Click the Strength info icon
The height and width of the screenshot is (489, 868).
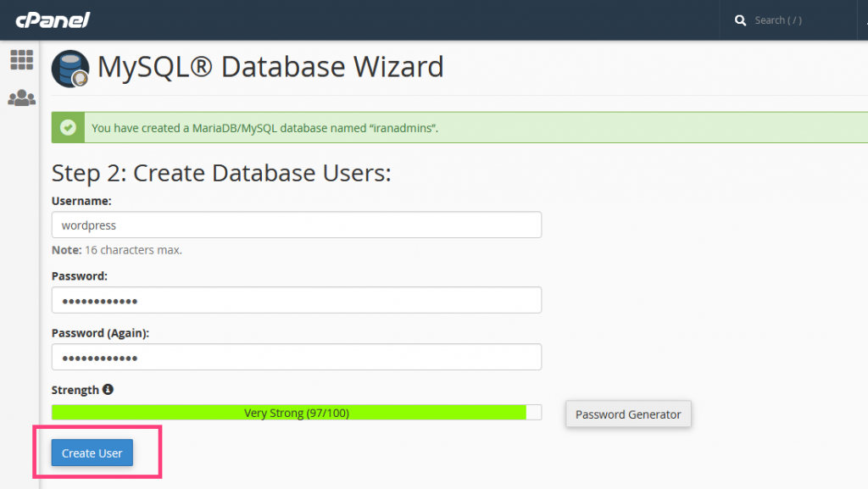(x=108, y=390)
